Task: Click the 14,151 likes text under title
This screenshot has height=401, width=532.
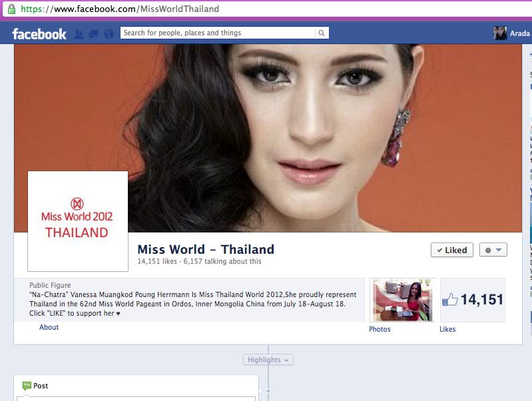Action: (157, 261)
